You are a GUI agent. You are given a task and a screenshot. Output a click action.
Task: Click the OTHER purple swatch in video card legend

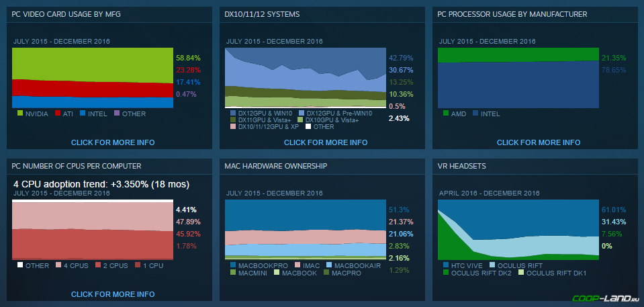point(117,114)
